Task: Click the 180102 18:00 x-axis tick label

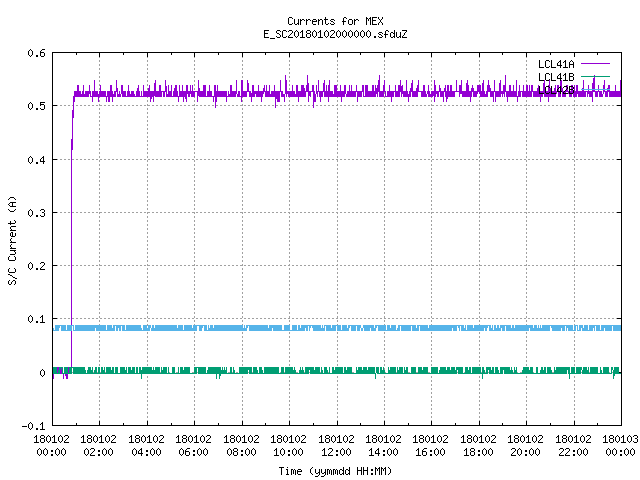Action: click(478, 446)
